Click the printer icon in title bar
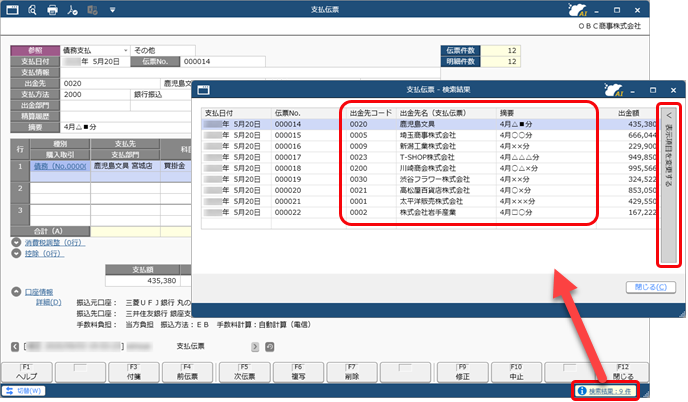Viewport: 688px width, 402px height. coord(52,9)
